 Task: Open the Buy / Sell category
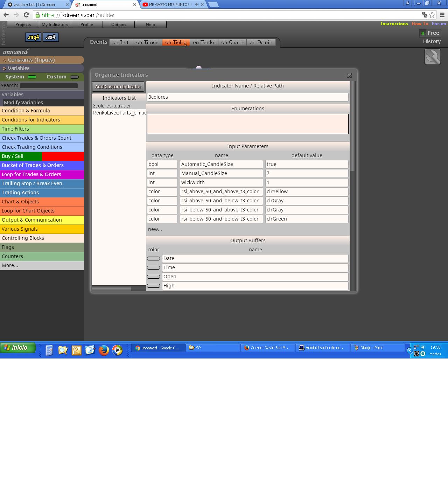[42, 156]
